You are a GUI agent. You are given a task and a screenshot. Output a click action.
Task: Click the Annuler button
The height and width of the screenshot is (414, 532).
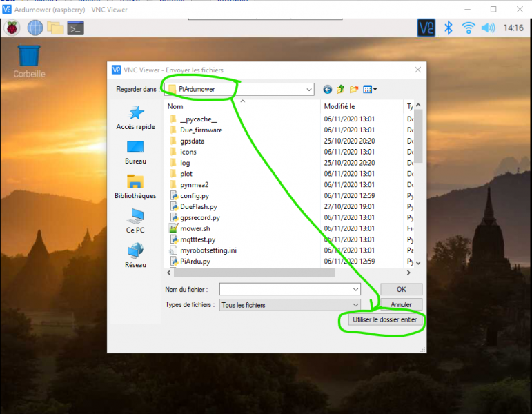coord(402,304)
